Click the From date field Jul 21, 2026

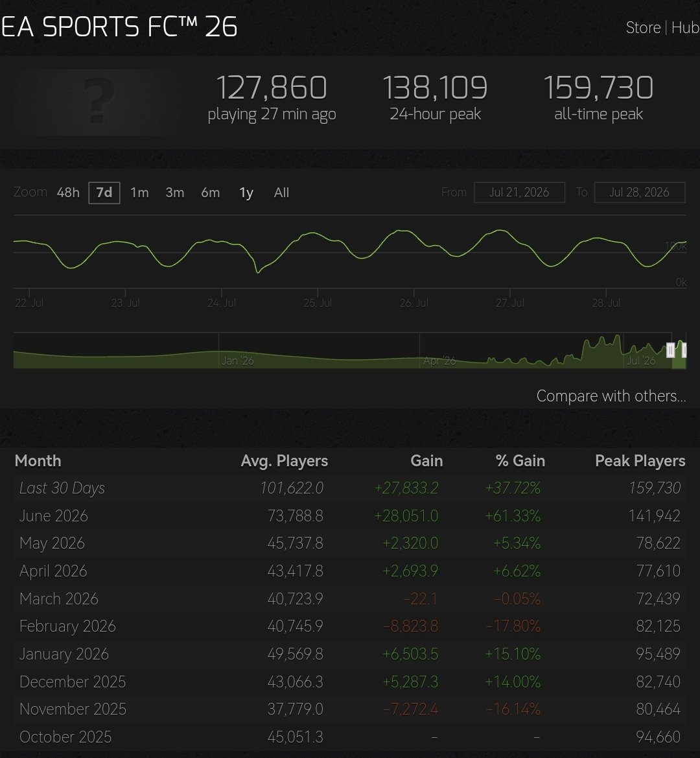[519, 193]
